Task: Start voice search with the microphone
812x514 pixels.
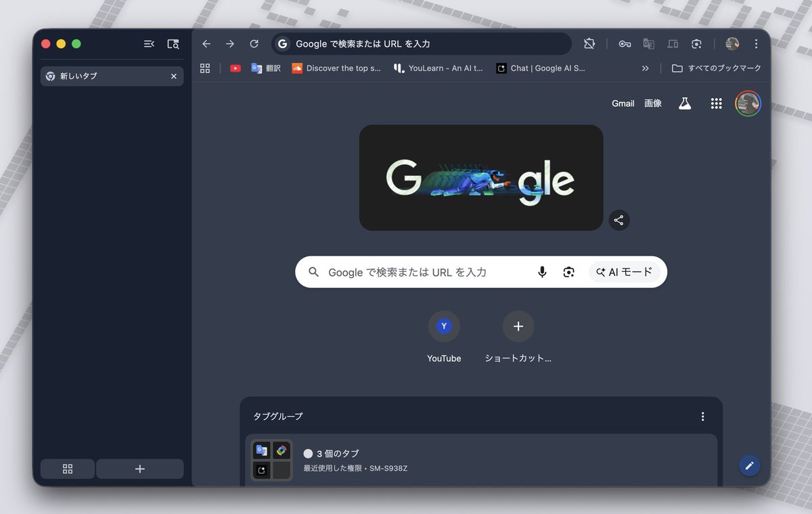Action: 542,272
